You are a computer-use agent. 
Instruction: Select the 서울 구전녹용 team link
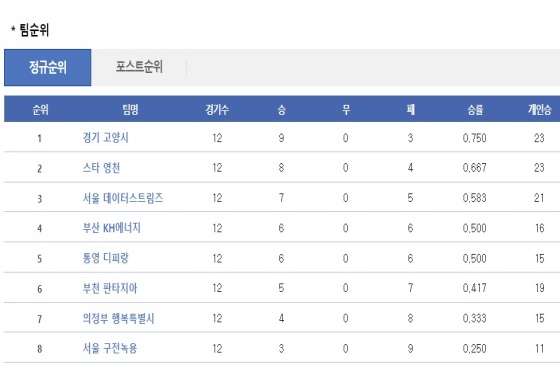110,348
